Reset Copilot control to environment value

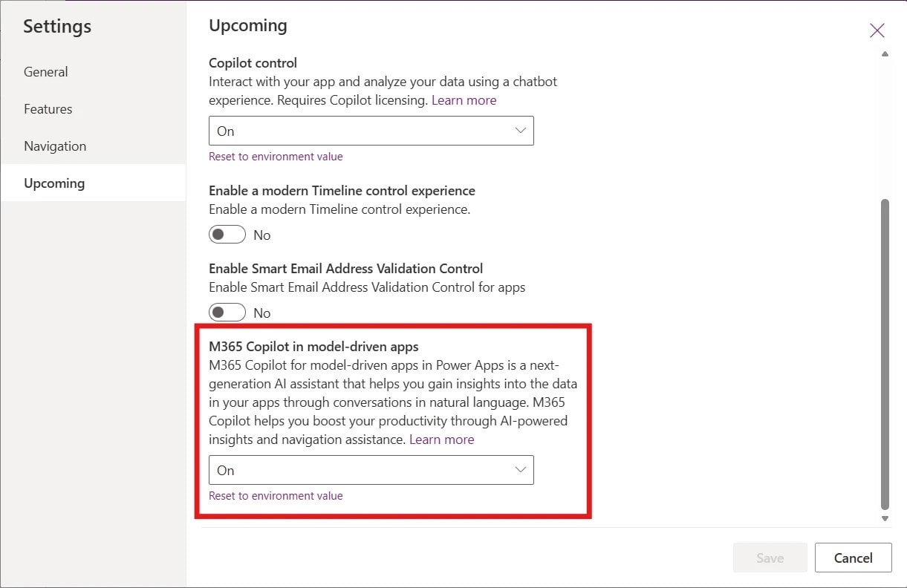[276, 156]
